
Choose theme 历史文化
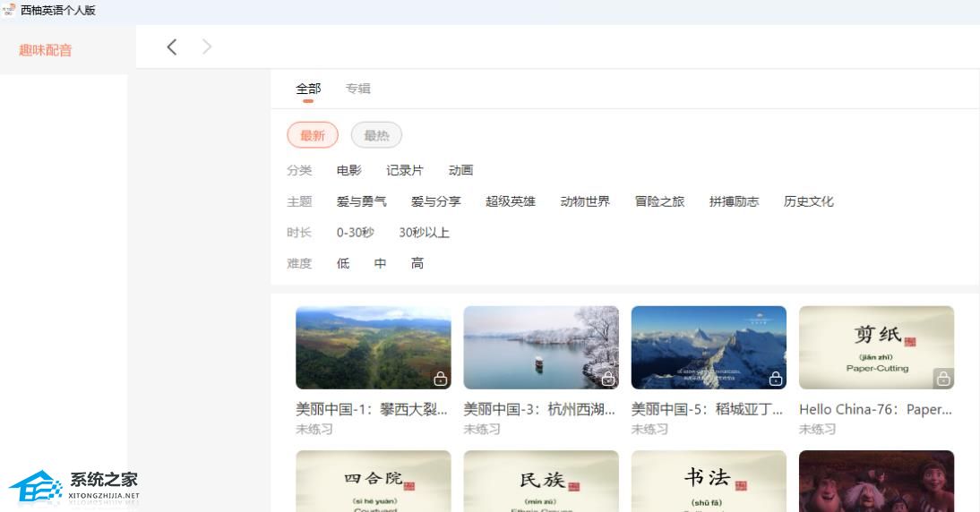(809, 201)
